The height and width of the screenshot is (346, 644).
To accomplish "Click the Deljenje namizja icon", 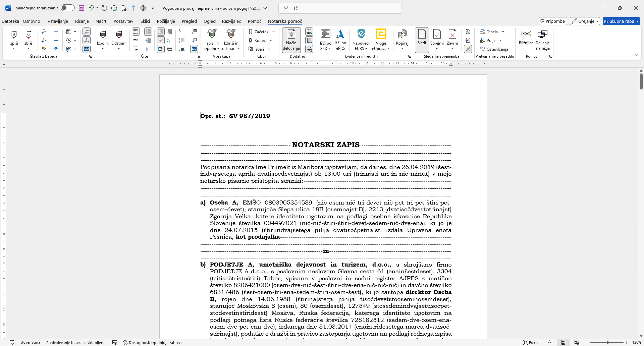I will 542,35.
